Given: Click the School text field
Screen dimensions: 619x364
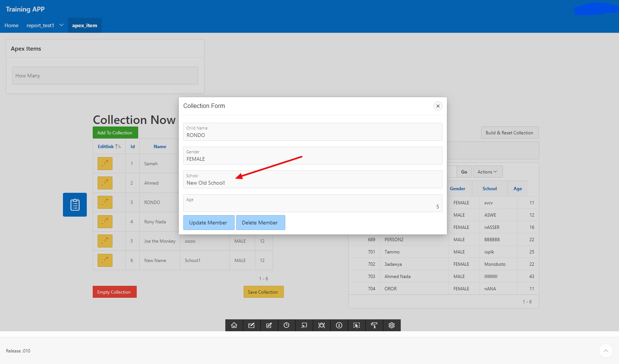Looking at the screenshot, I should (x=312, y=183).
